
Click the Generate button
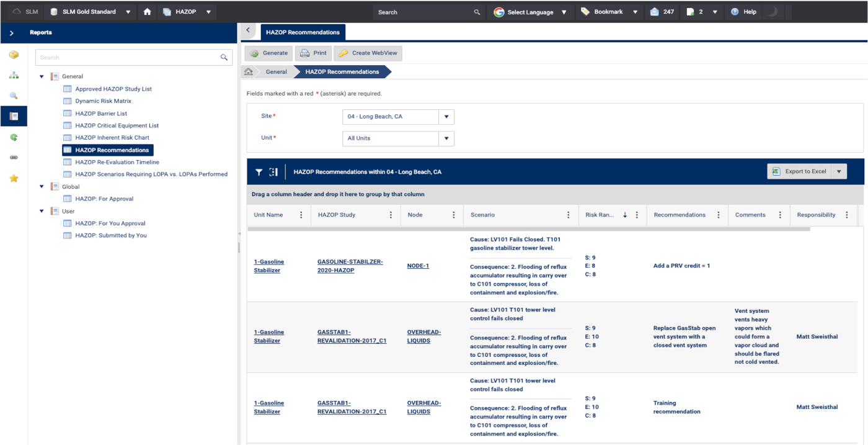point(268,53)
